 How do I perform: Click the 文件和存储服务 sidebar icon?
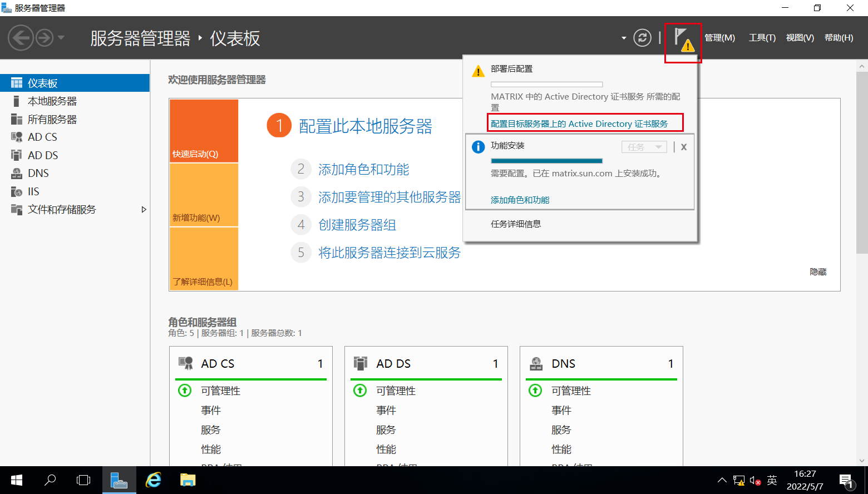click(x=17, y=209)
